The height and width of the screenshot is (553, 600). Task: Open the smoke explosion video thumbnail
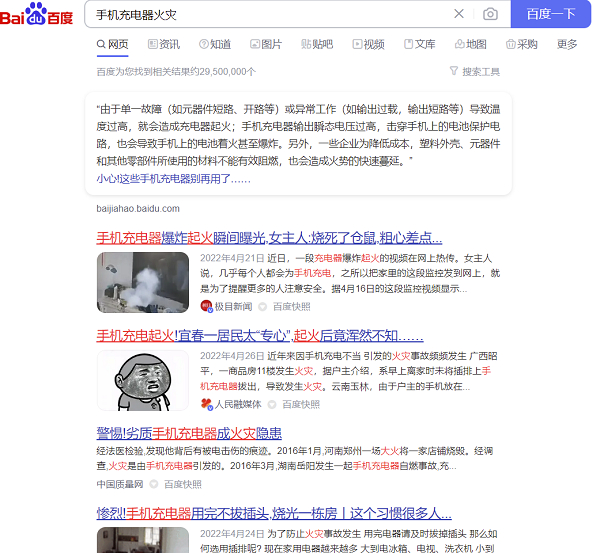(x=143, y=282)
